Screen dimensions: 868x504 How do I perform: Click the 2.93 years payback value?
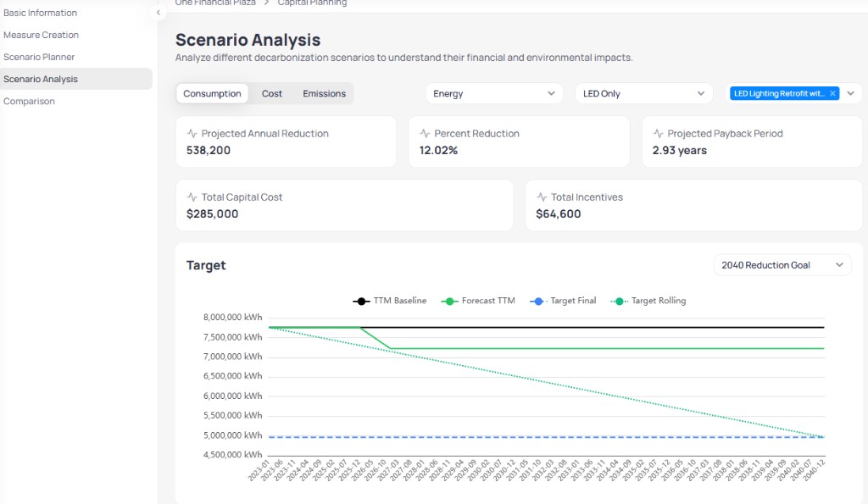pos(679,151)
